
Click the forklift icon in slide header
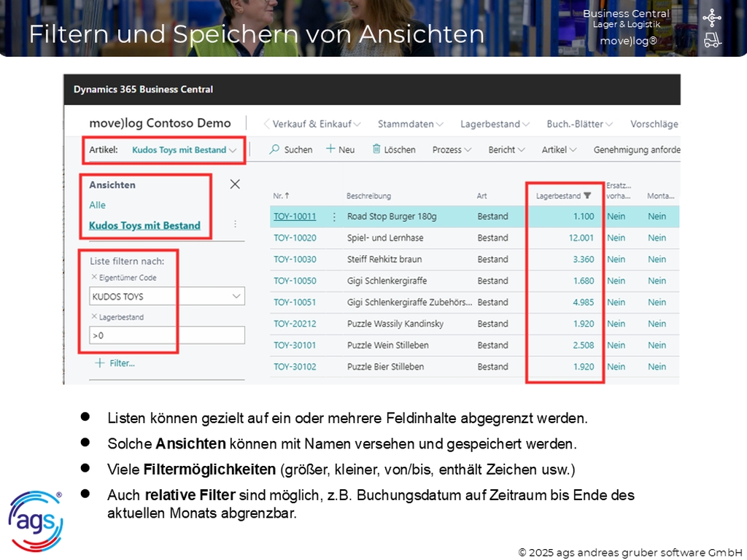pos(712,41)
